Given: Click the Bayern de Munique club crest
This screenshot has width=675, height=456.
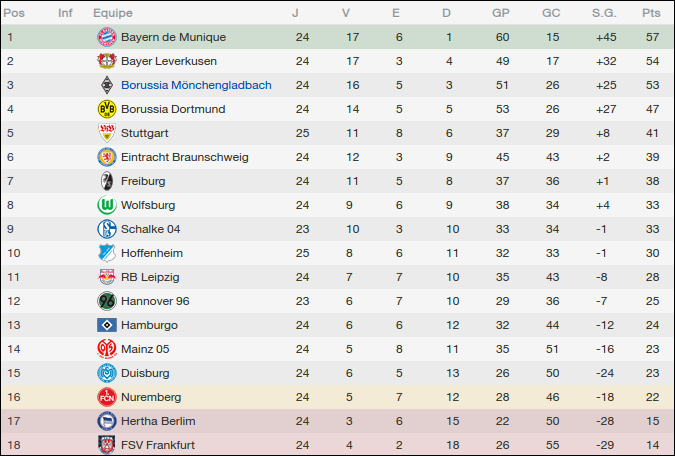Looking at the screenshot, I should [106, 37].
